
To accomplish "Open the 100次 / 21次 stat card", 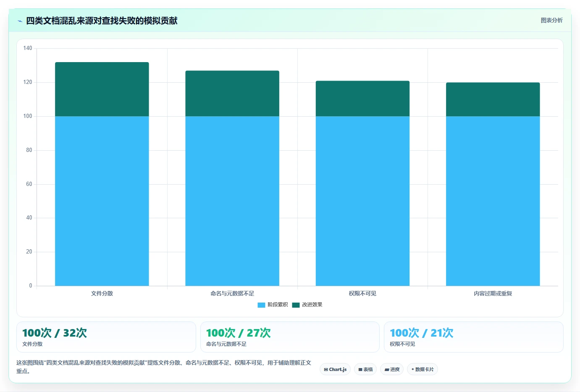I will [x=474, y=337].
